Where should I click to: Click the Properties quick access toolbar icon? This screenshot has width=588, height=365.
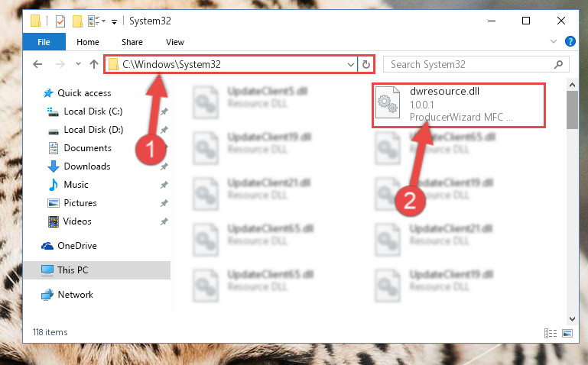[60, 21]
